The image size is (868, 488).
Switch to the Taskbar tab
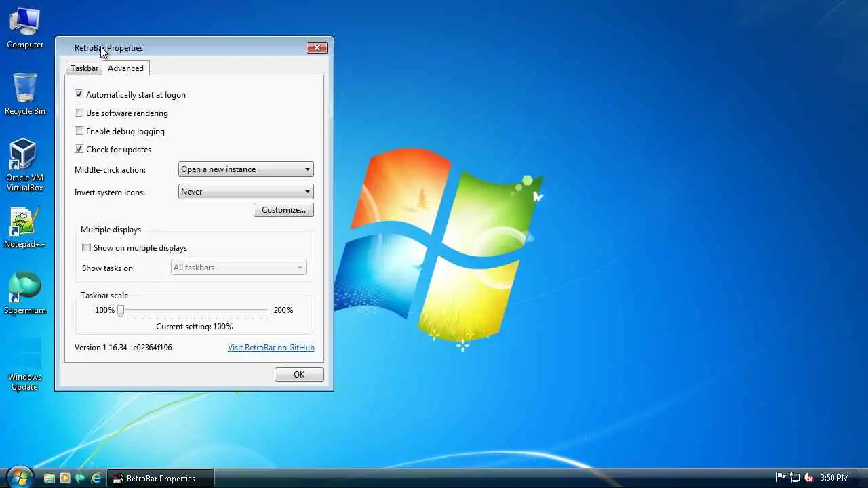[x=84, y=68]
